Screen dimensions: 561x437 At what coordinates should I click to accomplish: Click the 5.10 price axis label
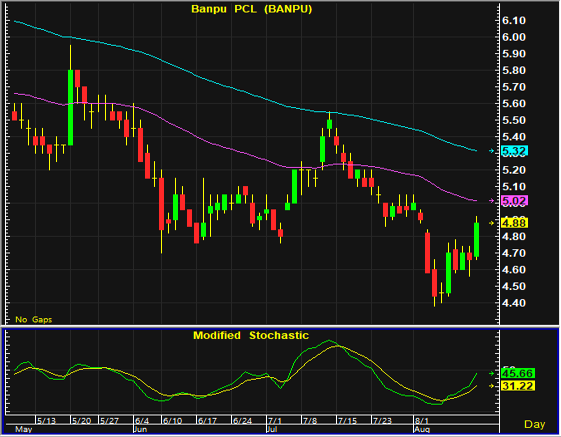click(514, 186)
